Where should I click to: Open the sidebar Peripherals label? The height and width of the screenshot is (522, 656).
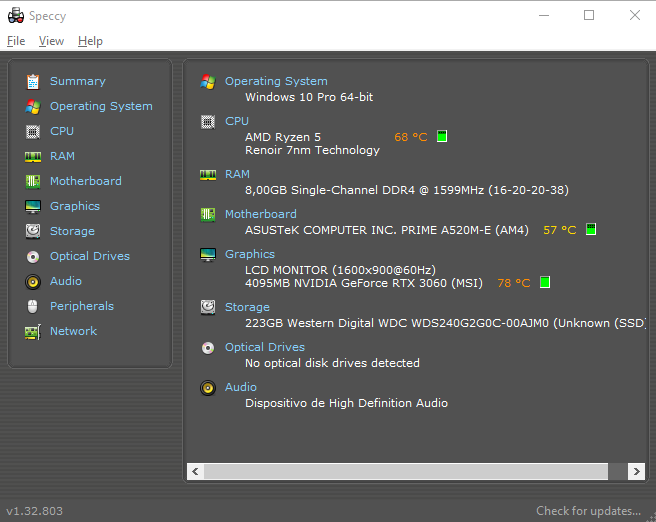click(82, 306)
